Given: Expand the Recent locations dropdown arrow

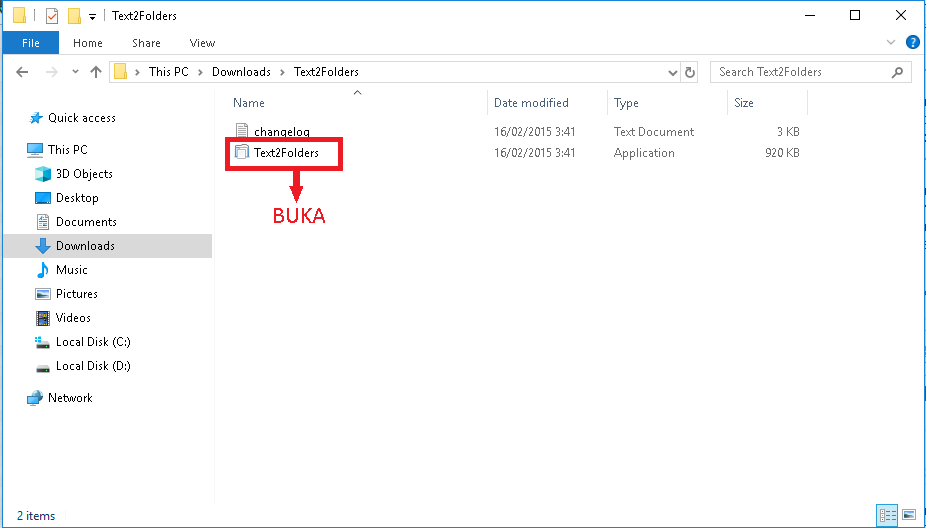Looking at the screenshot, I should [x=75, y=72].
